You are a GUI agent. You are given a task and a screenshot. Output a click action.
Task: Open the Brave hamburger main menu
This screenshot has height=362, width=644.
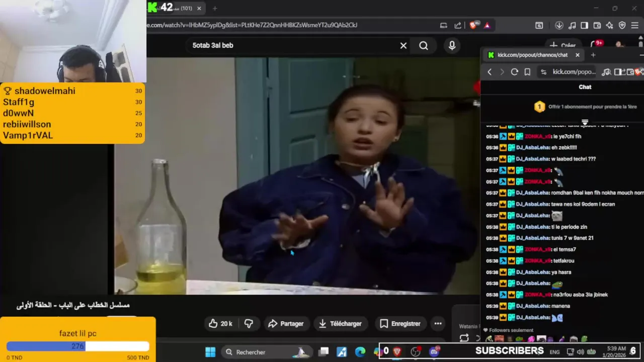635,25
